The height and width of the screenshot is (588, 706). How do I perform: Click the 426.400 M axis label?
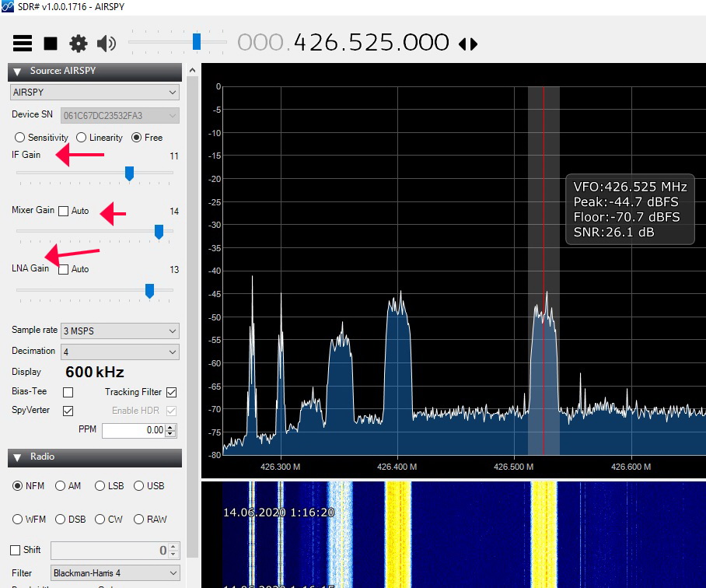click(x=397, y=467)
